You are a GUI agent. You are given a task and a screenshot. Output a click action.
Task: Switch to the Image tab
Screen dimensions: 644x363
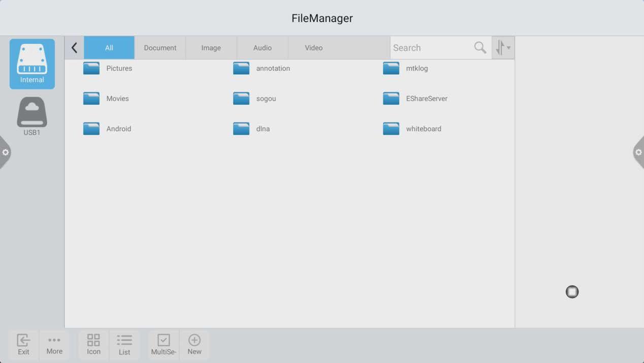(x=211, y=48)
